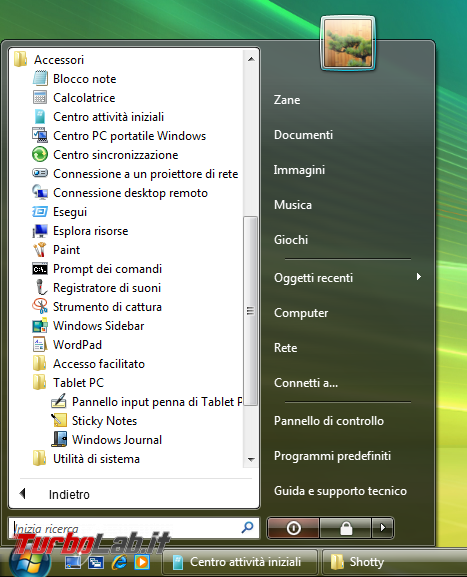Open Registratore di suoni microphone icon
Viewport: 467px width, 577px height.
click(x=40, y=287)
